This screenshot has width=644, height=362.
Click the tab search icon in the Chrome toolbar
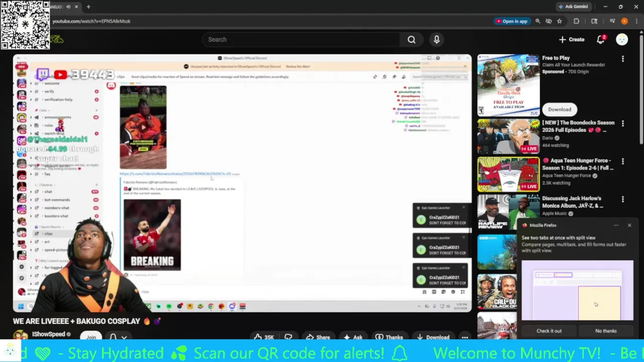pos(594,21)
